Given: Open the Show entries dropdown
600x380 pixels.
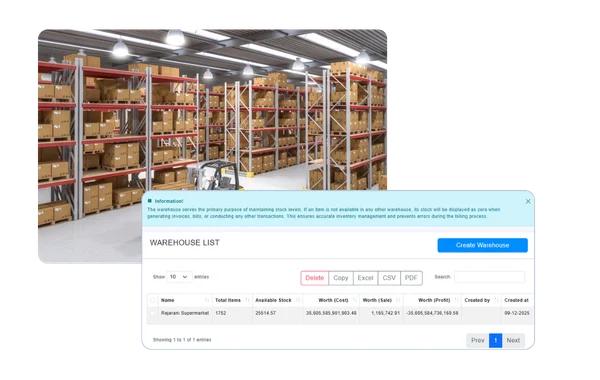Looking at the screenshot, I should point(179,277).
